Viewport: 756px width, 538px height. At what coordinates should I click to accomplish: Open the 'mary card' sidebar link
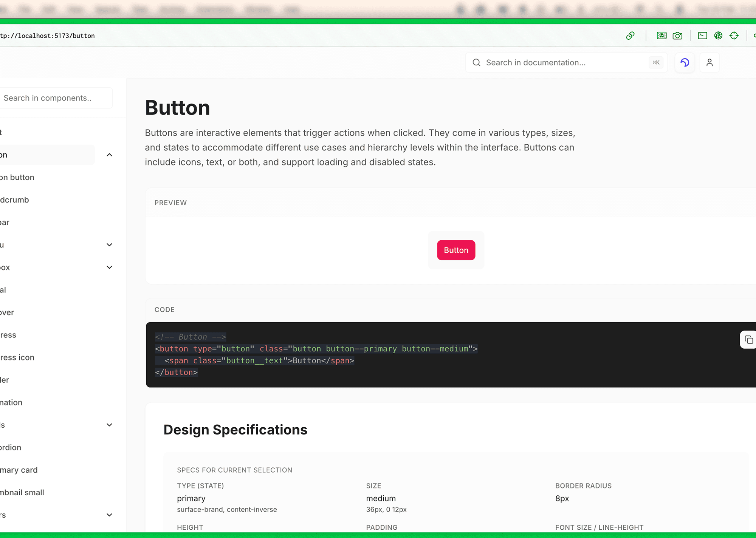(19, 470)
